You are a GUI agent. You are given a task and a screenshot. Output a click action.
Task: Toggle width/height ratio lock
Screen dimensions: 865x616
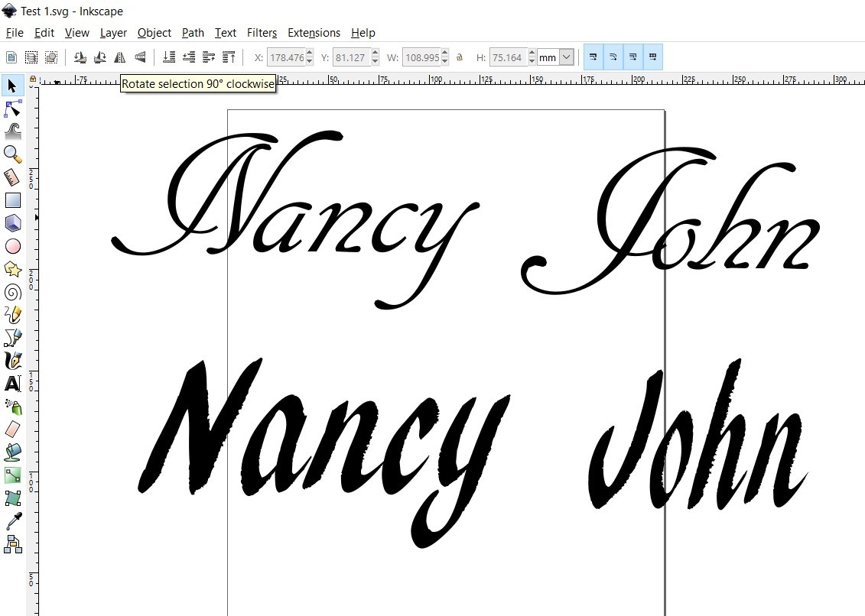(x=460, y=57)
